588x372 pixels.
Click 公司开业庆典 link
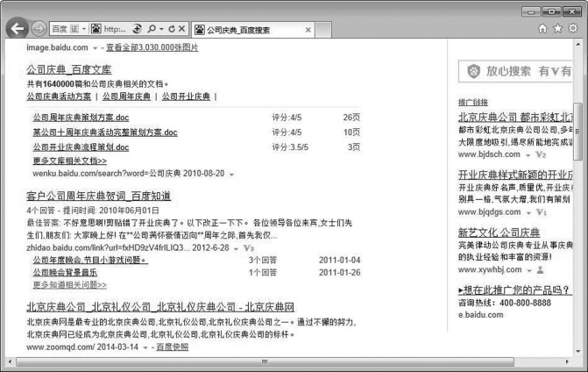click(x=186, y=97)
